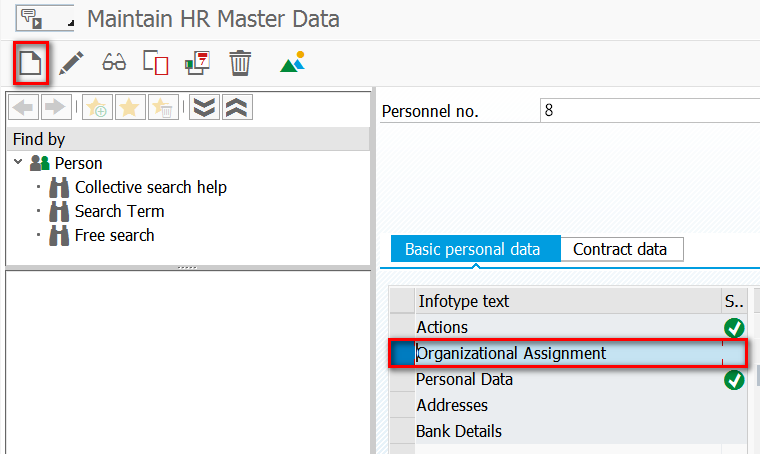
Task: Click the Delimit calendar icon
Action: tap(197, 63)
